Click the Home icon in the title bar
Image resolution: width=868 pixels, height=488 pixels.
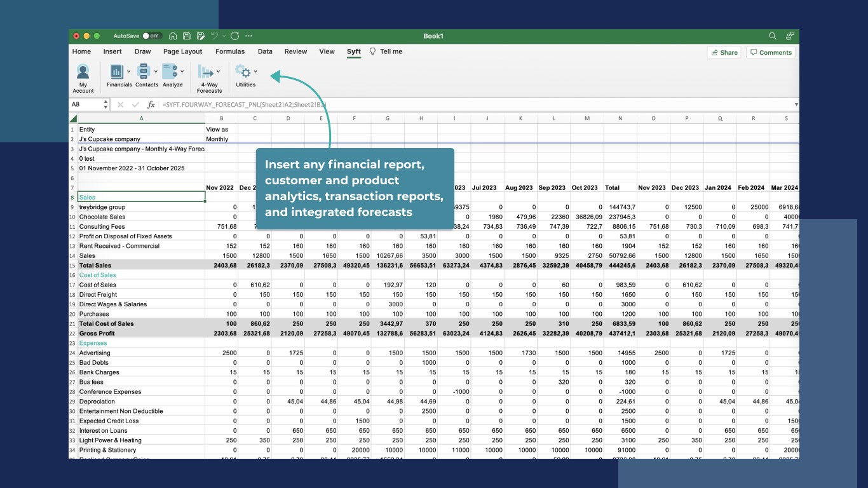[x=173, y=36]
